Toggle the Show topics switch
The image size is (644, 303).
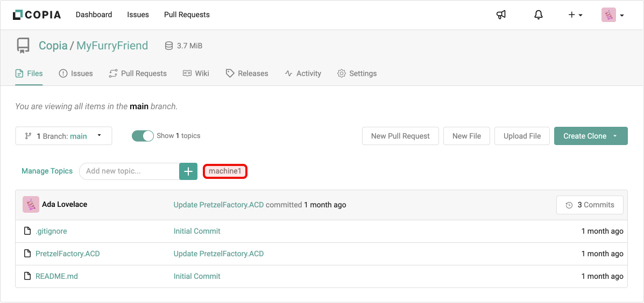[143, 136]
